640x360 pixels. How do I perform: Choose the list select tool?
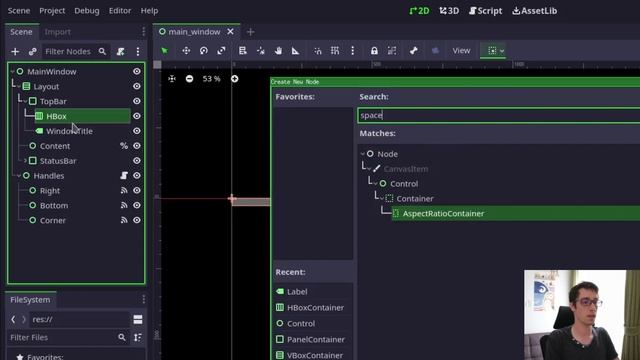(243, 51)
